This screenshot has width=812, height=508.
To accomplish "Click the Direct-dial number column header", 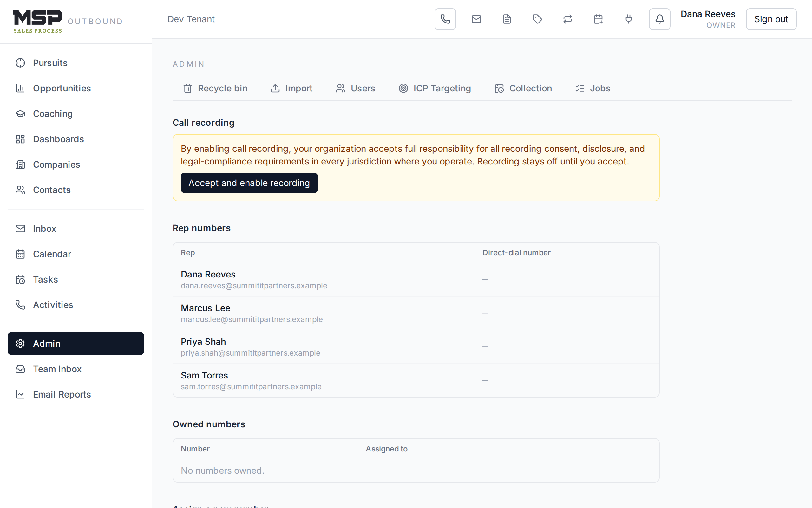I will 516,253.
